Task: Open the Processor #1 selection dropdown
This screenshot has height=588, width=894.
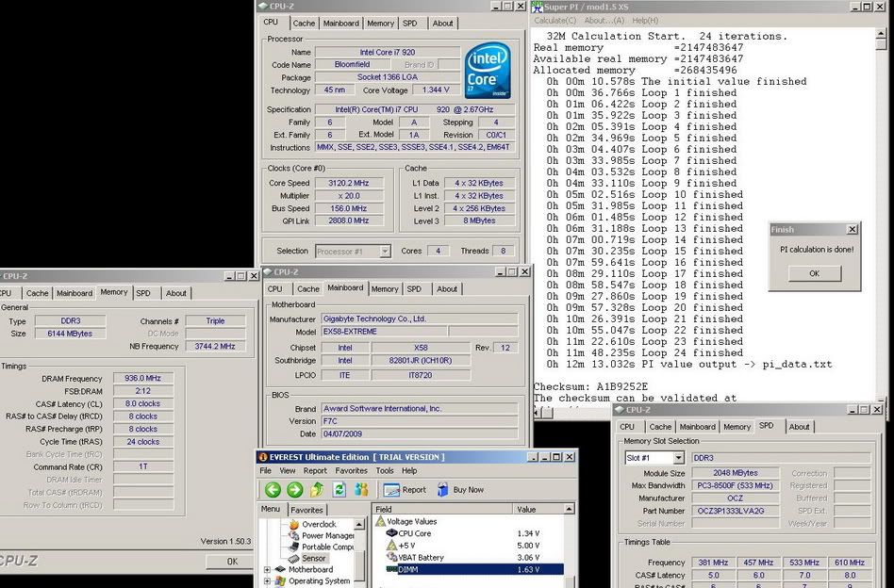Action: [385, 252]
